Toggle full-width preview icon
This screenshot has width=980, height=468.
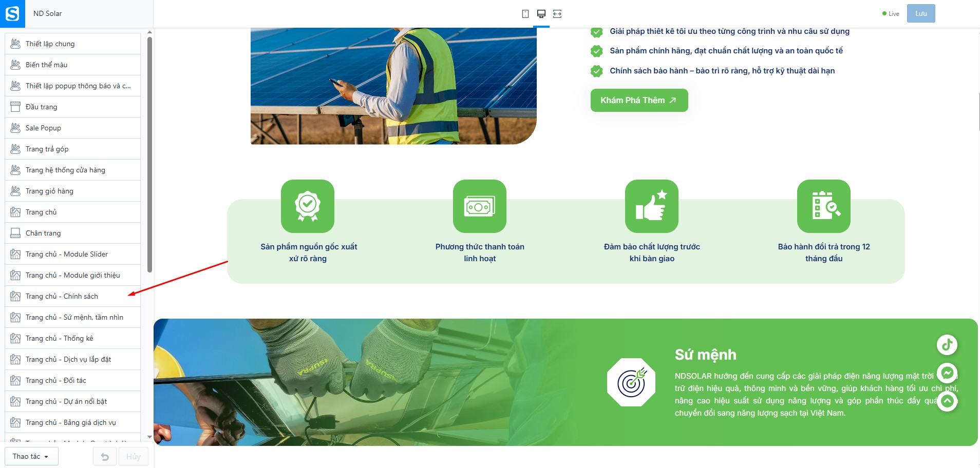click(557, 14)
